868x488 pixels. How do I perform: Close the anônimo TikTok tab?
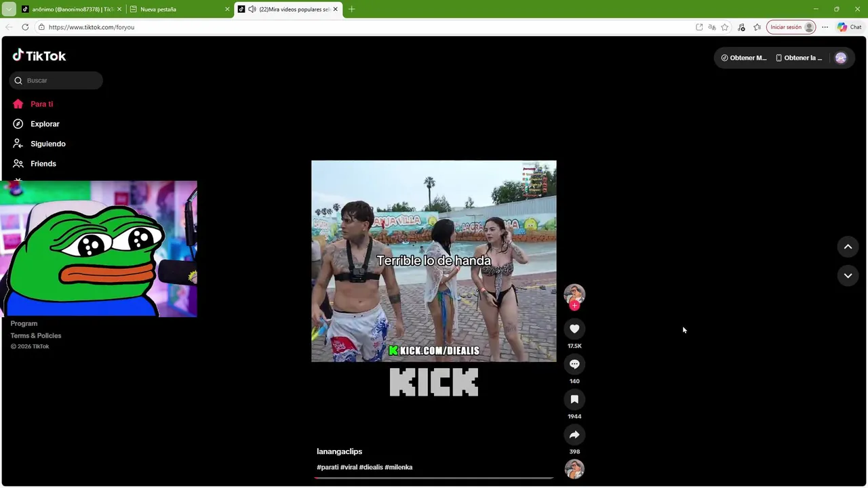[119, 9]
